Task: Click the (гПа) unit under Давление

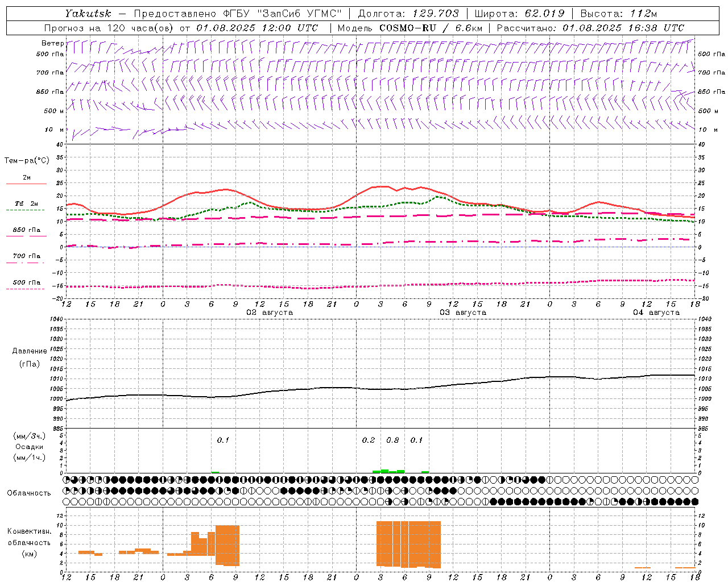Action: (x=30, y=364)
